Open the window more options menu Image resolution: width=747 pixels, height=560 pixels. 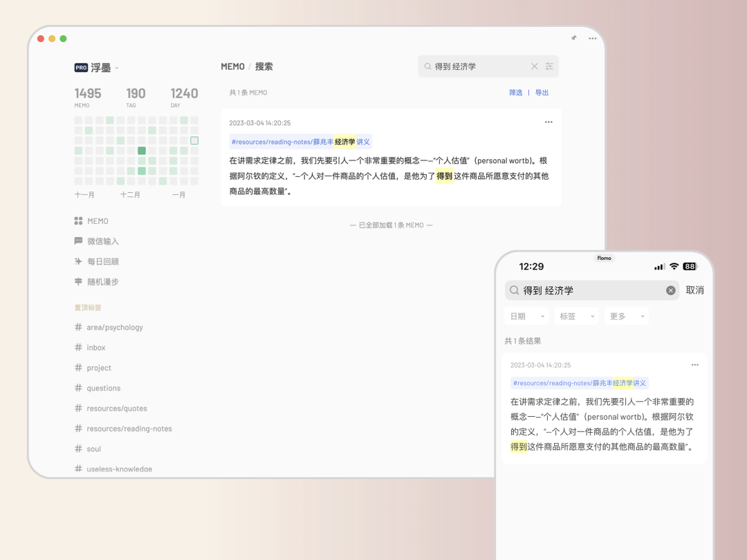[592, 39]
